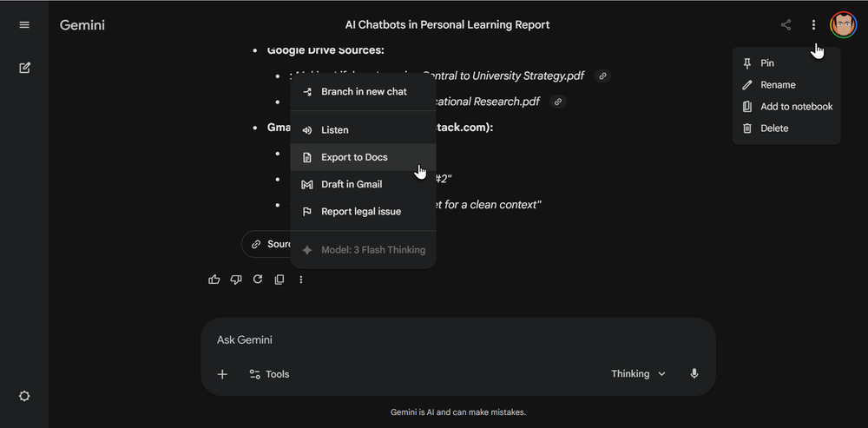Choose Pin from conversation menu
Viewport: 868px width, 428px height.
pos(786,63)
